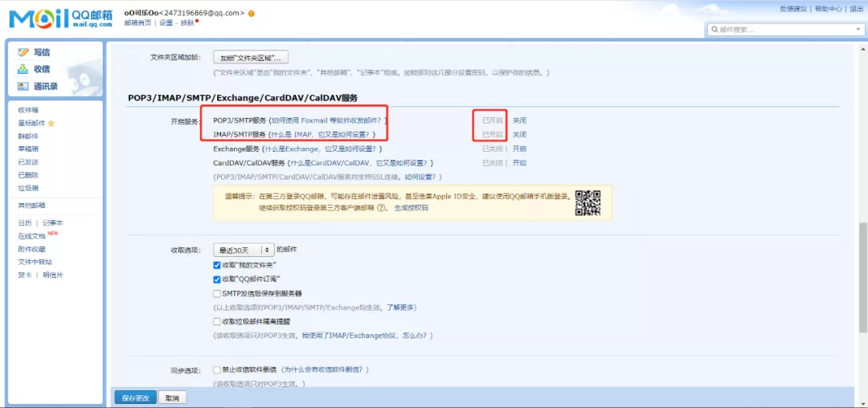Click 开启 for Exchange服务

click(x=519, y=149)
